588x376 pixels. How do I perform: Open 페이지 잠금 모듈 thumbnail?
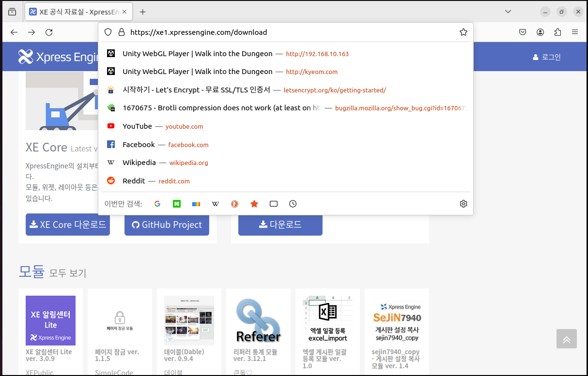120,320
